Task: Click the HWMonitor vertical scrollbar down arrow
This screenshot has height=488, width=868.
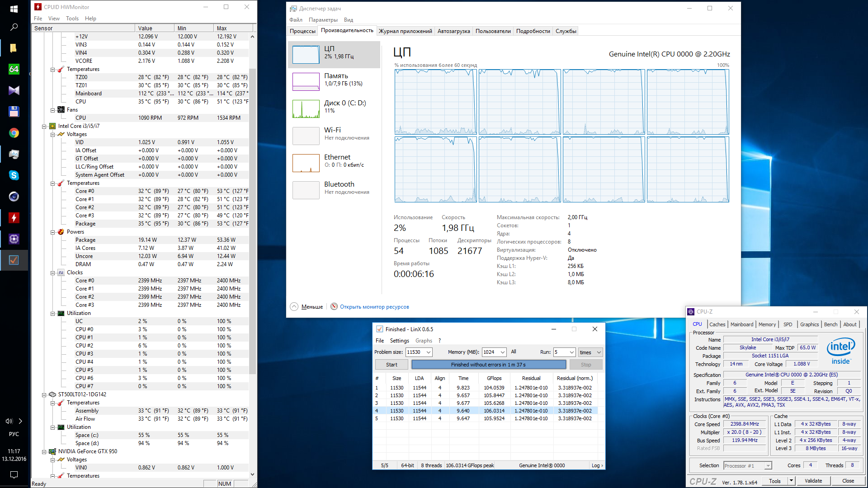Action: [x=252, y=474]
